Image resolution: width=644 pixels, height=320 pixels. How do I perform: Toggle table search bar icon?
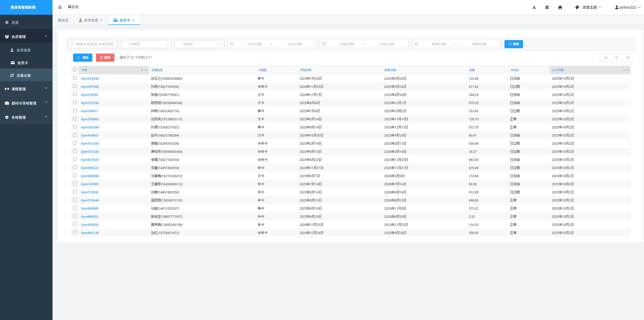point(605,58)
